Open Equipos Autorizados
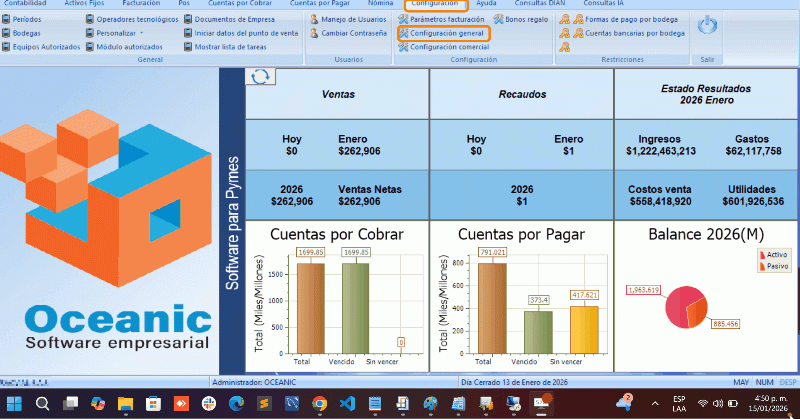The image size is (800, 419). coord(46,47)
